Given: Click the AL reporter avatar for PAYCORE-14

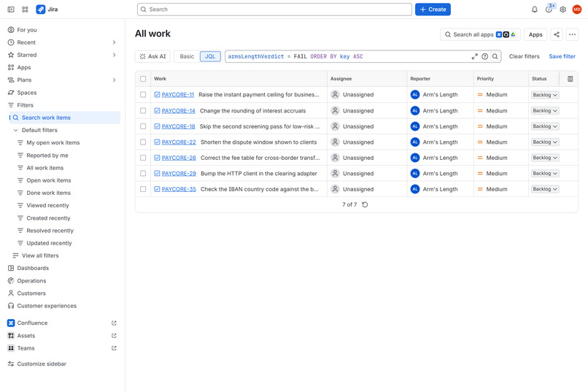Looking at the screenshot, I should point(415,111).
